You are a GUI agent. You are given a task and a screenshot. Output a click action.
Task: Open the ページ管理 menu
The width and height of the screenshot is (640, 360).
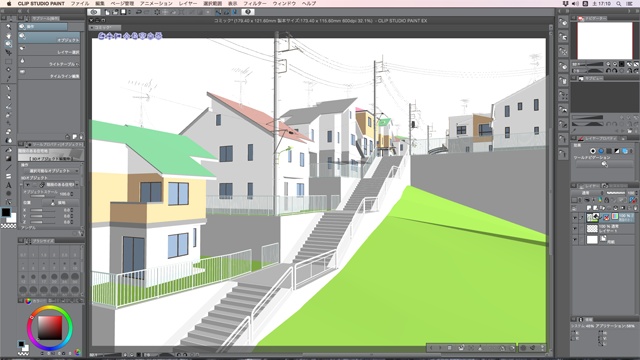point(122,3)
